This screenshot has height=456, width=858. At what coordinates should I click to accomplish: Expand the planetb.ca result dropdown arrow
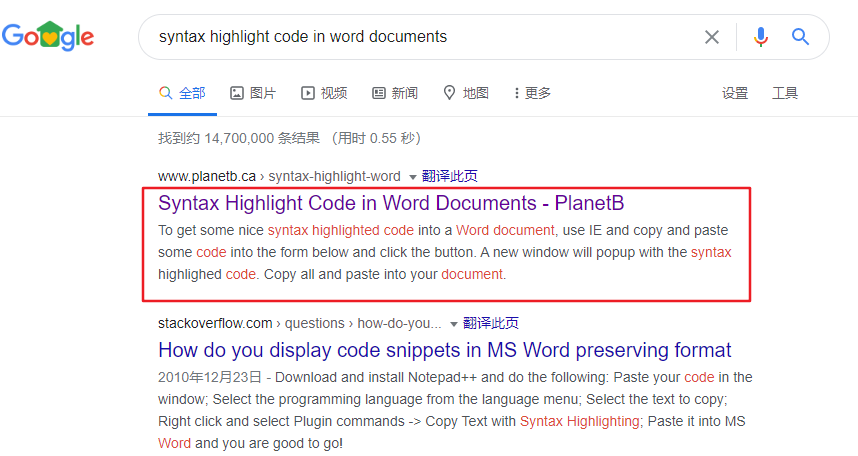tap(413, 177)
